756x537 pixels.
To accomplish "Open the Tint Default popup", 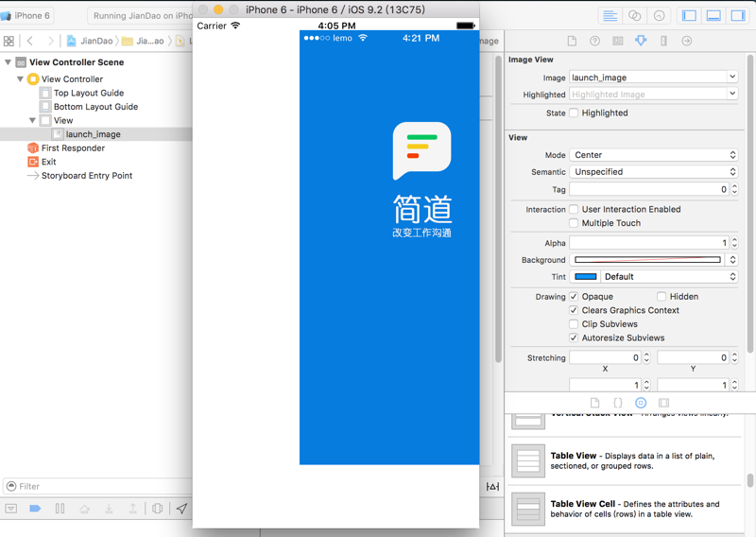I will click(669, 277).
